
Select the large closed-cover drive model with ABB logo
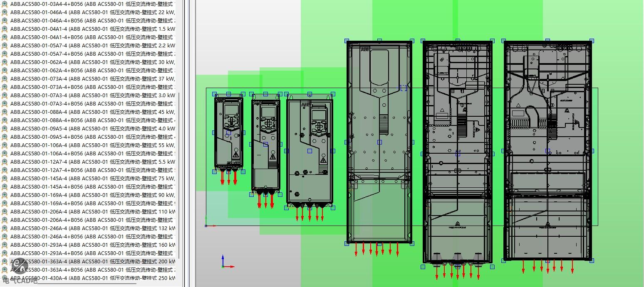379,142
